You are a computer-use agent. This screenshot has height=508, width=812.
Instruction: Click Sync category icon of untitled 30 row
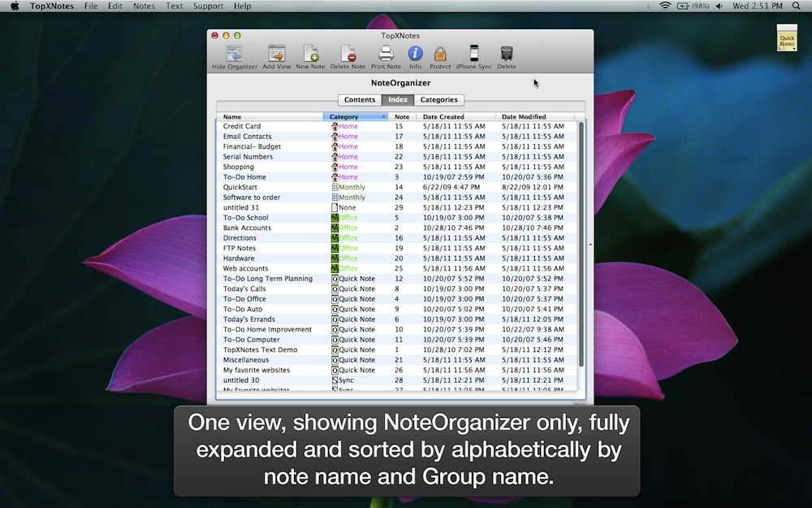point(335,380)
